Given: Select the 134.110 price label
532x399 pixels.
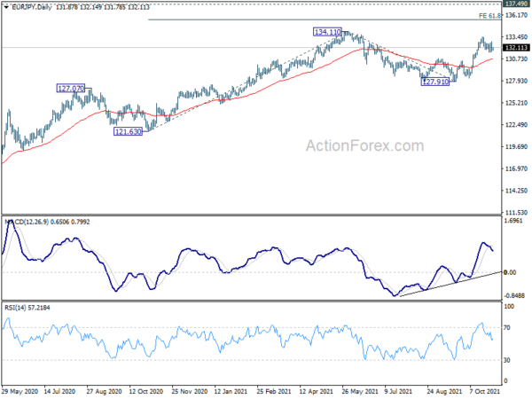Looking at the screenshot, I should [x=327, y=32].
